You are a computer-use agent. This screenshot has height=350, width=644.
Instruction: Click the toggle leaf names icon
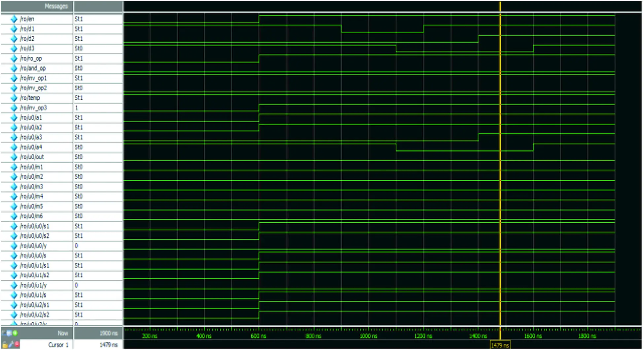4,333
